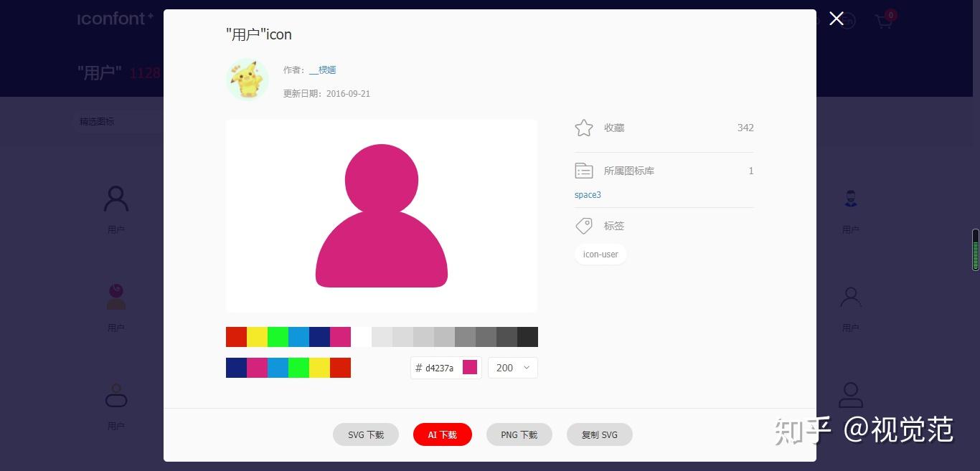980x471 pixels.
Task: Open the shopping cart icon in header
Action: point(885,22)
